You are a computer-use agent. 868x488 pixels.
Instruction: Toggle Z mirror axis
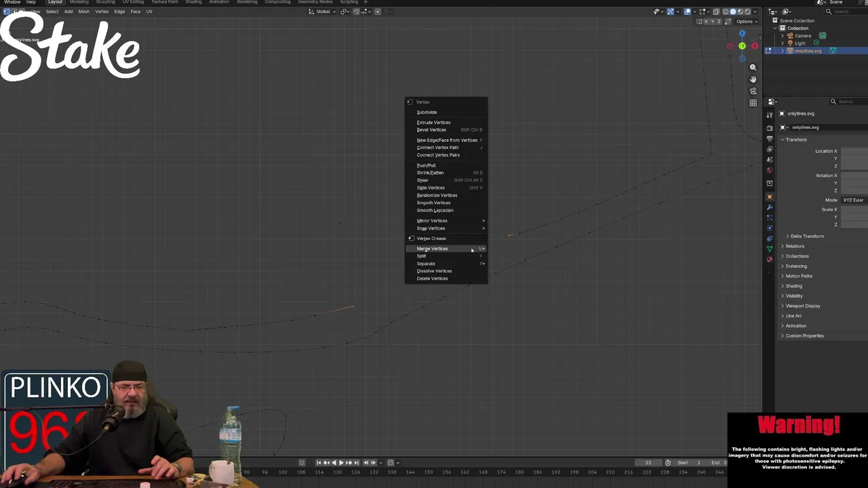click(x=719, y=21)
